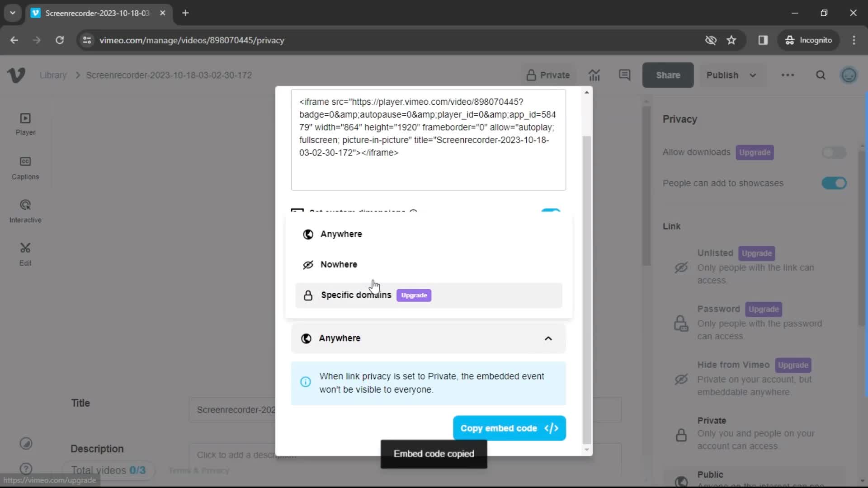Screen dimensions: 868x488
Task: Open Chrome three-dot menu
Action: click(x=854, y=40)
